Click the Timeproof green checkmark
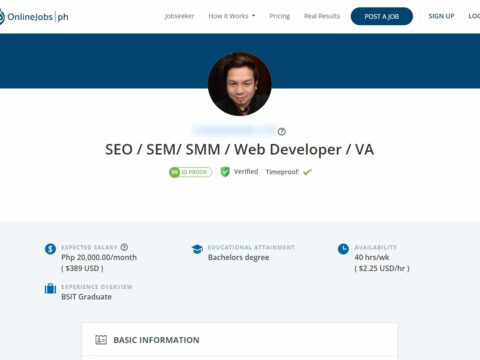 307,172
